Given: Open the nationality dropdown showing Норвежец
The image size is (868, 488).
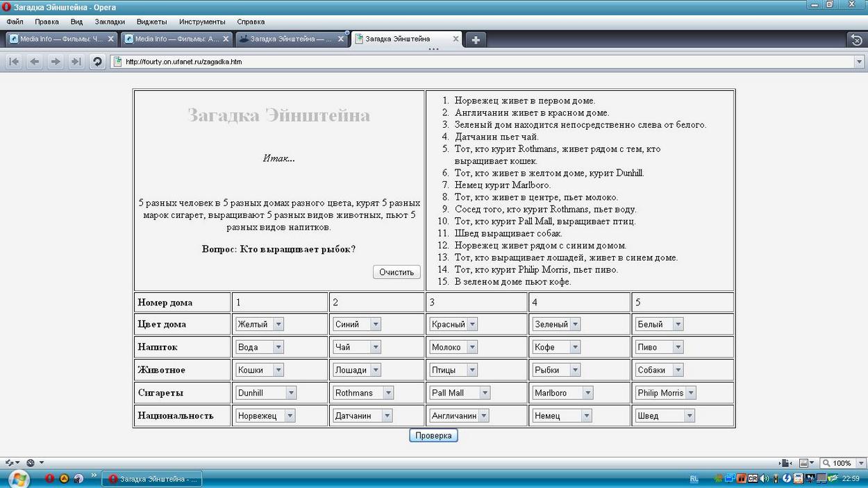Looking at the screenshot, I should [265, 416].
